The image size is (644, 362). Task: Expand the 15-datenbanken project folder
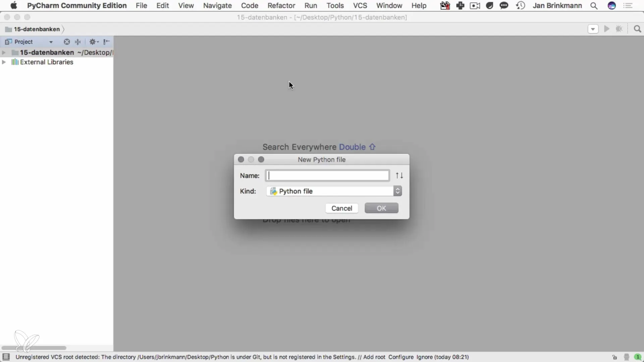(4, 53)
